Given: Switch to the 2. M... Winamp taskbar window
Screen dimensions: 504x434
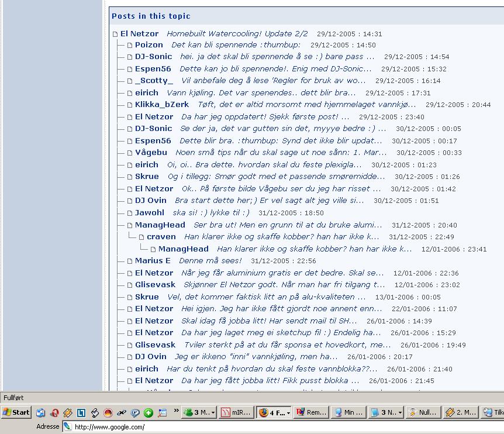Looking at the screenshot, I should coord(461,412).
